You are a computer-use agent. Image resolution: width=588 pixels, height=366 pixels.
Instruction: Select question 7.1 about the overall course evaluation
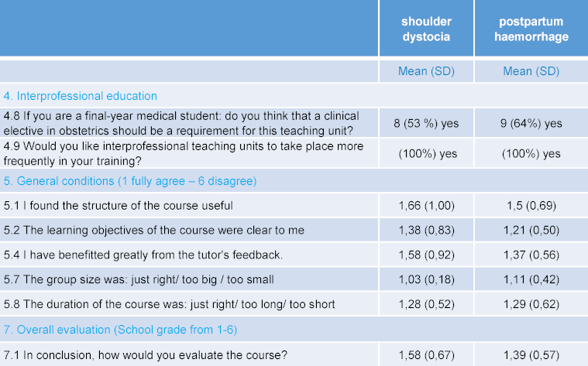point(146,354)
